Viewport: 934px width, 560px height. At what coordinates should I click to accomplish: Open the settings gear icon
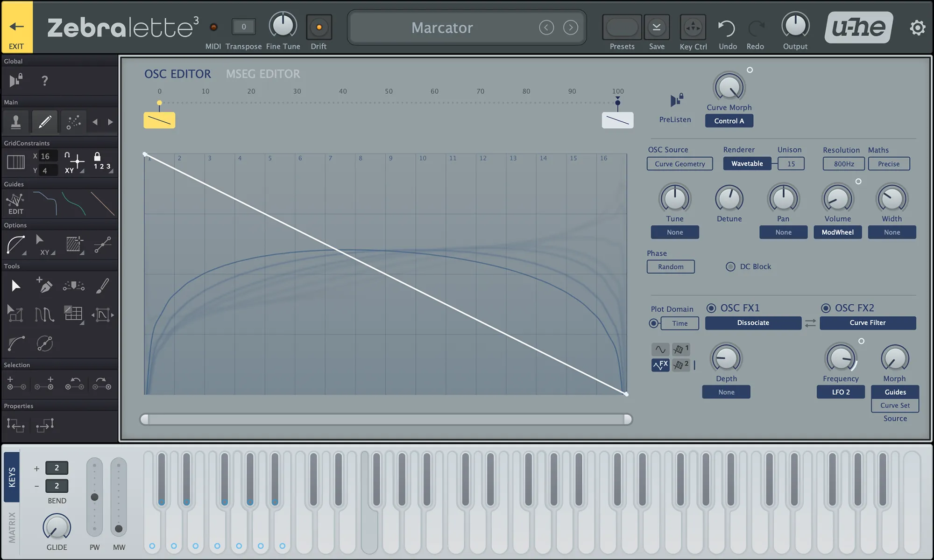coord(917,28)
